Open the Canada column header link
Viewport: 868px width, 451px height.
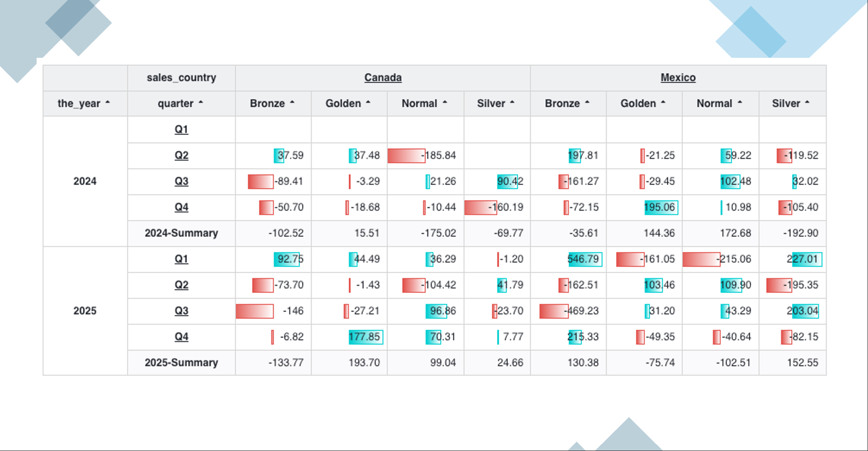(383, 78)
